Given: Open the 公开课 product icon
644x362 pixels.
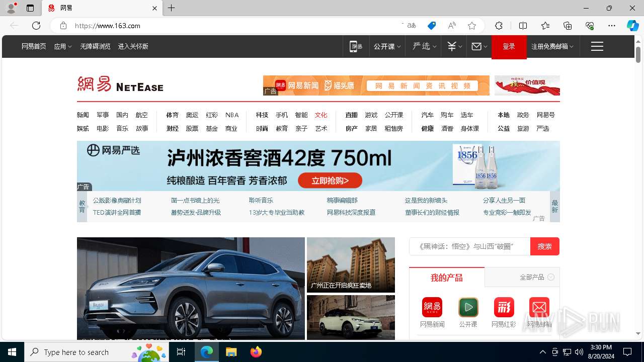Looking at the screenshot, I should point(468,307).
